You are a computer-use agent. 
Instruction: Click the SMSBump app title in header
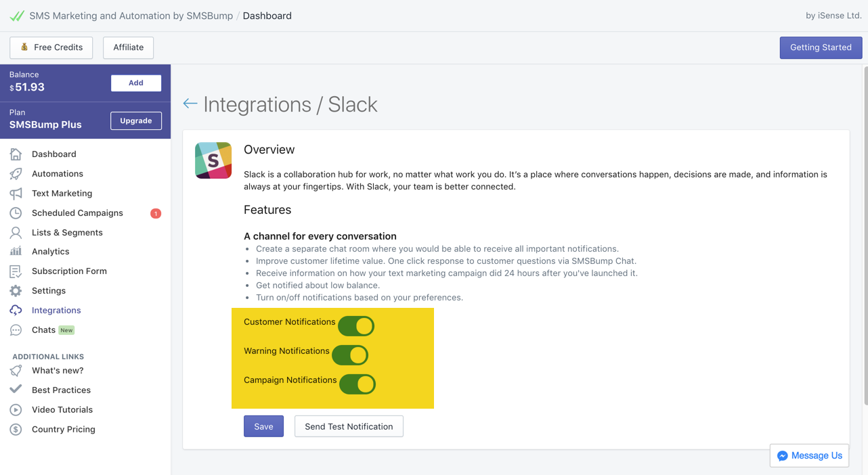pyautogui.click(x=131, y=16)
